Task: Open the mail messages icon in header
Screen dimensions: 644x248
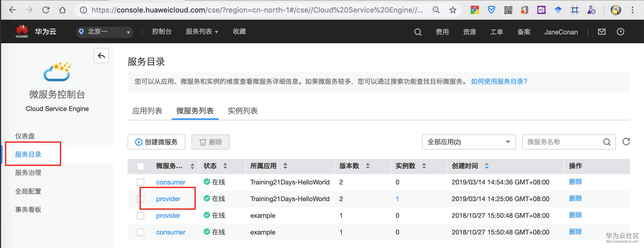Action: pyautogui.click(x=602, y=32)
